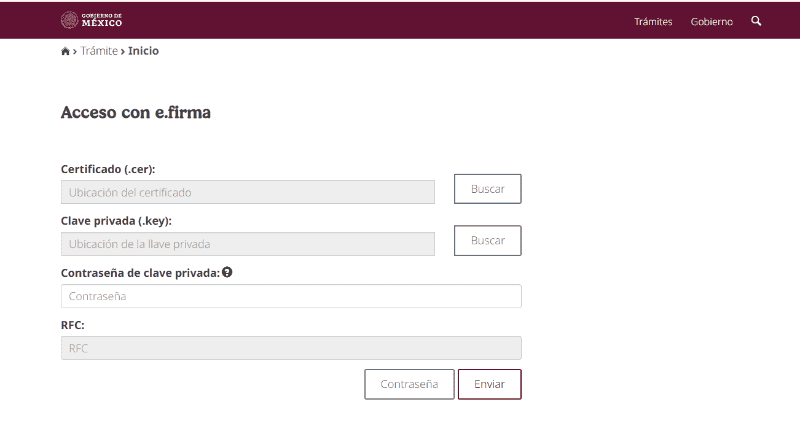Image resolution: width=800 pixels, height=434 pixels.
Task: Click the Gobierno de México logo
Action: tap(92, 20)
